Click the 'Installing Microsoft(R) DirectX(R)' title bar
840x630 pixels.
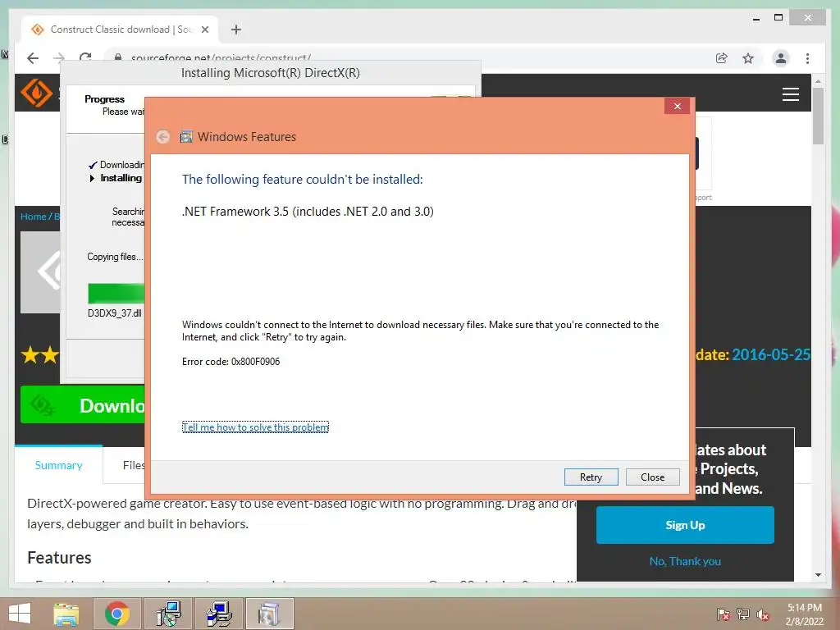tap(271, 73)
